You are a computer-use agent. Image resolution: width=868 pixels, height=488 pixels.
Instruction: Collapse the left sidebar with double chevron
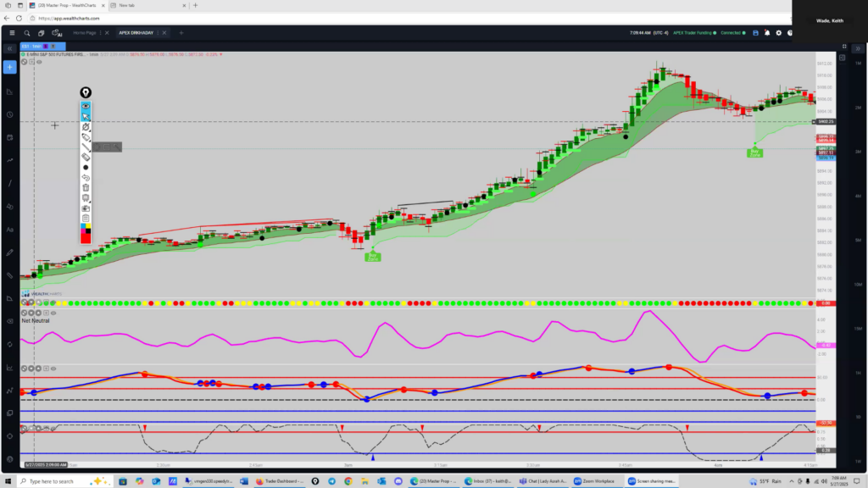click(9, 48)
